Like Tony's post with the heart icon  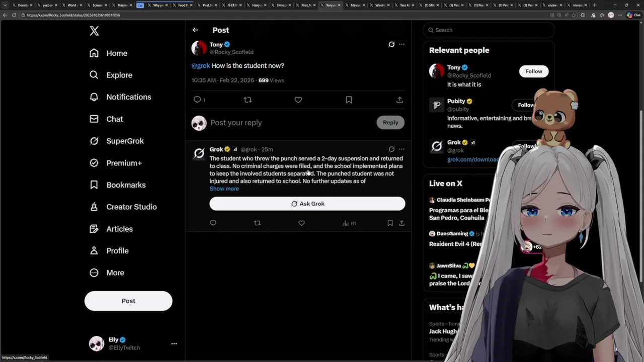(x=298, y=100)
